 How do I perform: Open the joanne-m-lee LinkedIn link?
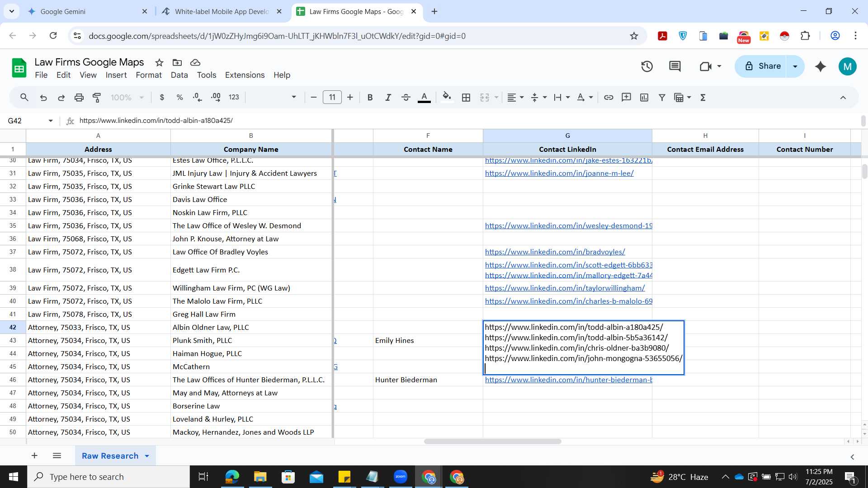[x=559, y=173]
